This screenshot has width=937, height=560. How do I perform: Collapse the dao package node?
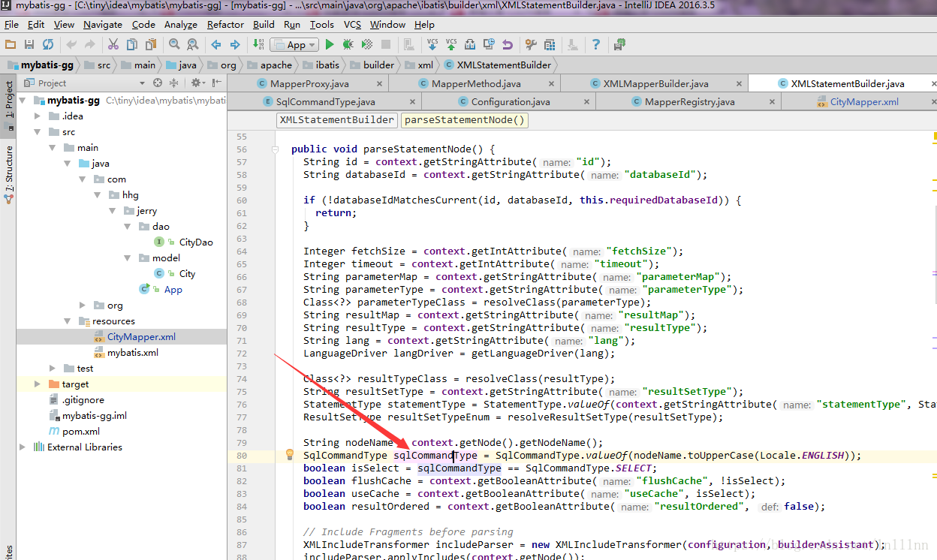[x=128, y=226]
